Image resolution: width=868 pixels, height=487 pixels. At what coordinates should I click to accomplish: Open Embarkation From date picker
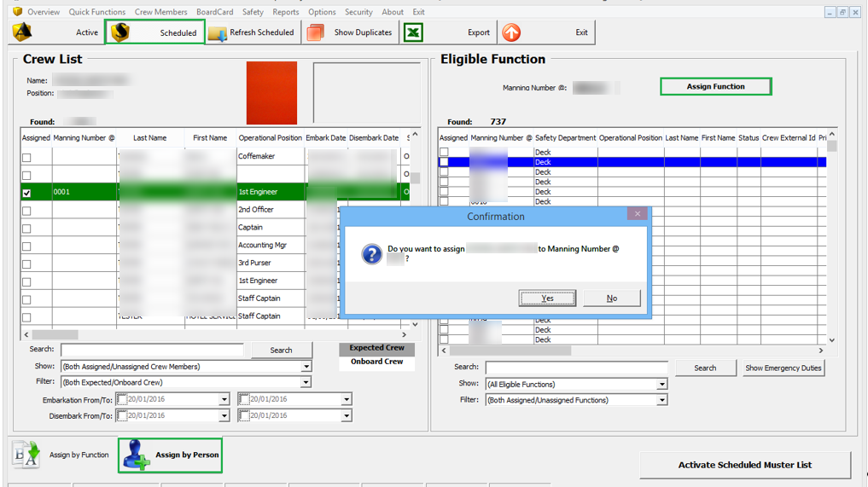(224, 399)
